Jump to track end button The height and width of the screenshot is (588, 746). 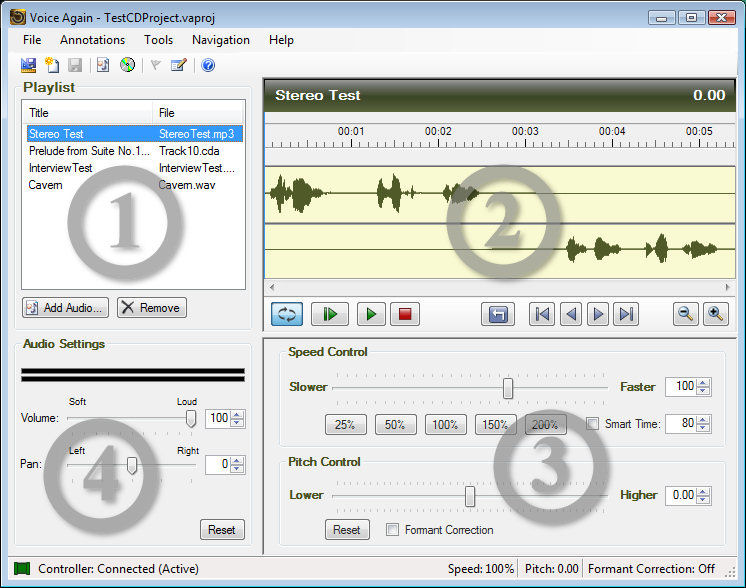[x=626, y=314]
